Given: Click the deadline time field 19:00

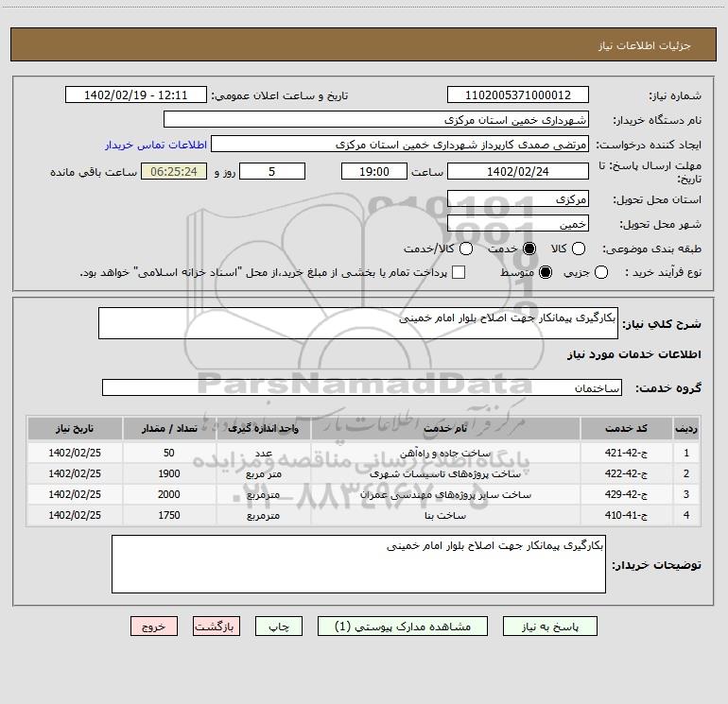Looking at the screenshot, I should tap(374, 171).
